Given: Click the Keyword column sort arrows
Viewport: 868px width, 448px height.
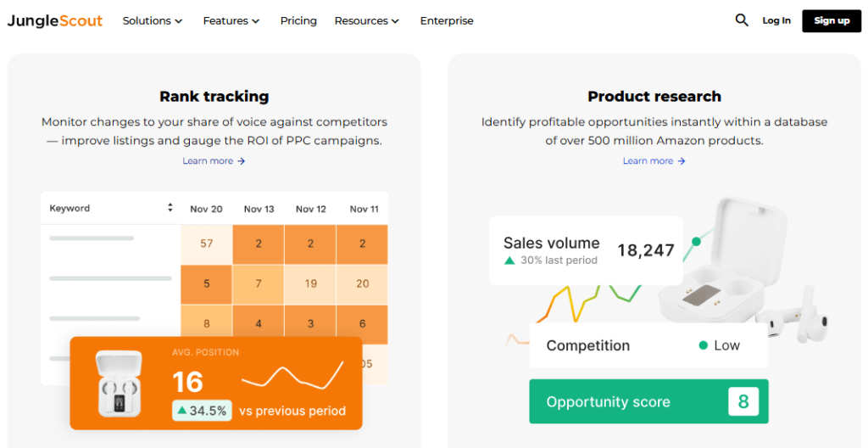Looking at the screenshot, I should click(x=170, y=208).
